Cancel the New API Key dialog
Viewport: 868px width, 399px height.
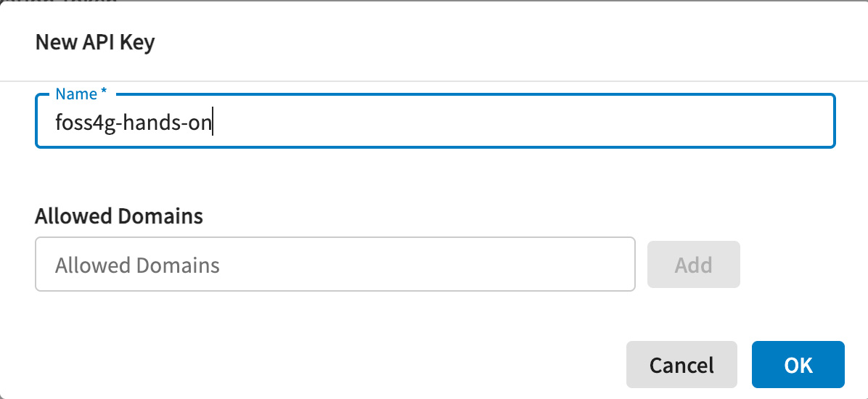point(681,364)
